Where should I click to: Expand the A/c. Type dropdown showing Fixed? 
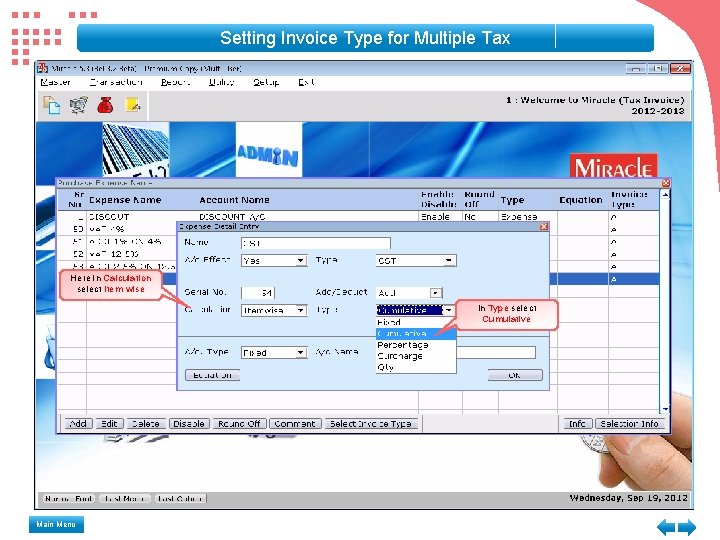pyautogui.click(x=300, y=353)
